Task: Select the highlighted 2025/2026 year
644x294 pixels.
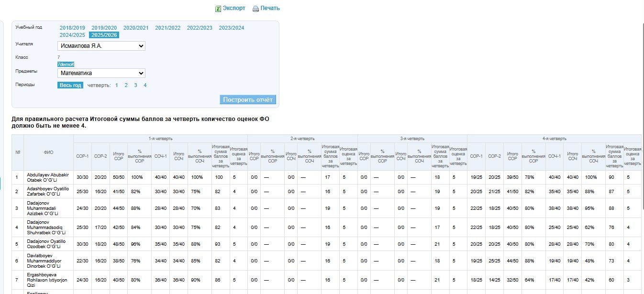Action: (x=105, y=35)
